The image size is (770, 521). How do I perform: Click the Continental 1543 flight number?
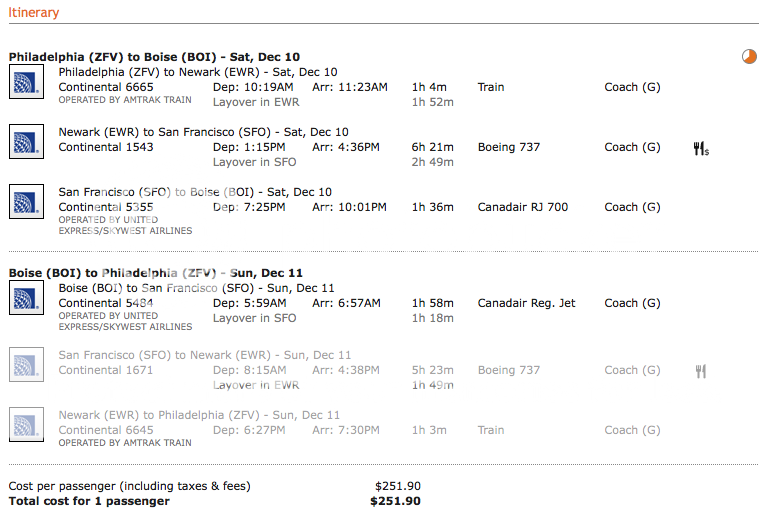(x=106, y=147)
